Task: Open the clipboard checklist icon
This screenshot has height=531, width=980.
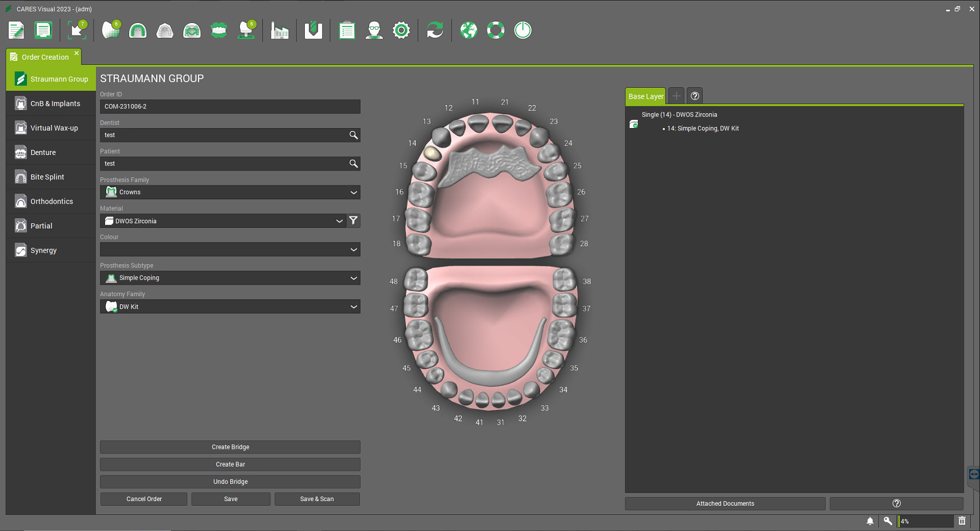Action: pos(347,30)
